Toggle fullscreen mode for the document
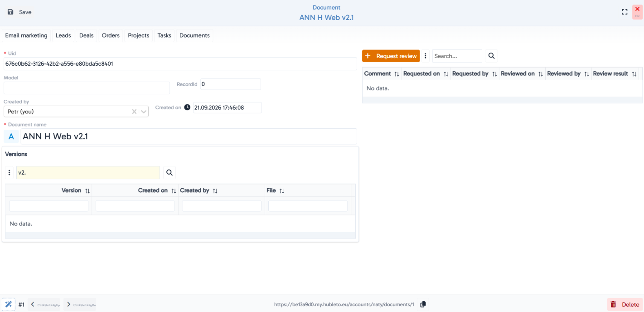 coord(625,12)
